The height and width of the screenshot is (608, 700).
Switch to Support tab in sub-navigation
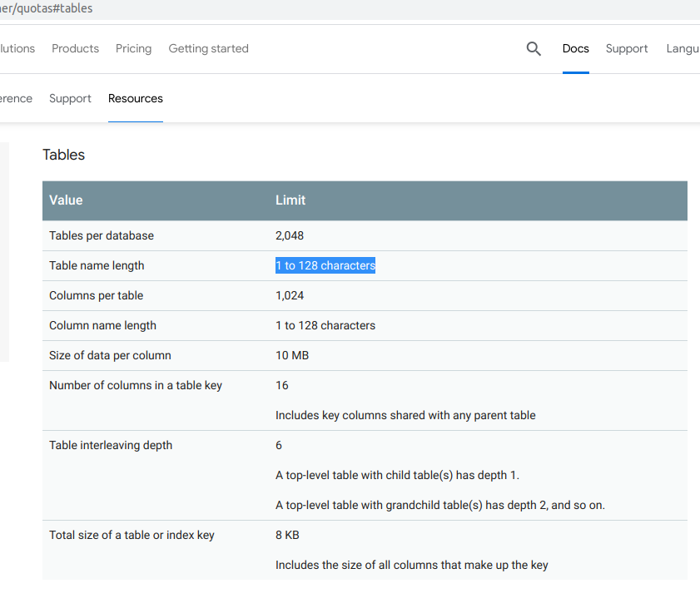tap(70, 99)
